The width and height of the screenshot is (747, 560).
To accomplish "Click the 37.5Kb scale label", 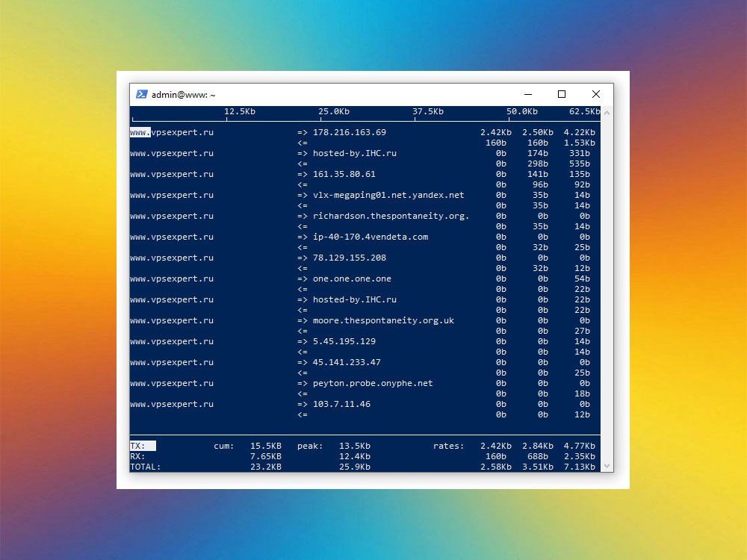I will click(427, 111).
